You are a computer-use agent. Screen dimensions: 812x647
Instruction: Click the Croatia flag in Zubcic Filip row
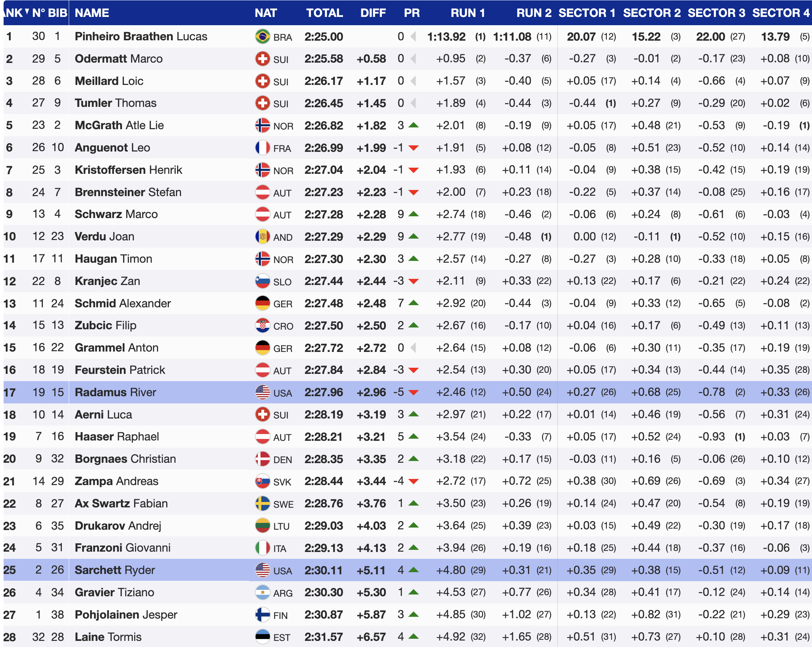pyautogui.click(x=262, y=325)
